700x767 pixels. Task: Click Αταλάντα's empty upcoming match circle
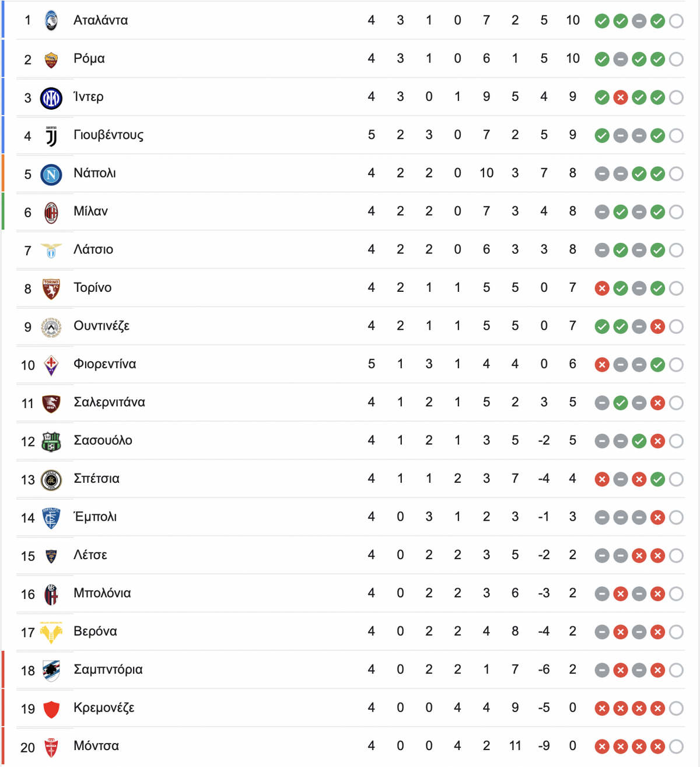(676, 22)
